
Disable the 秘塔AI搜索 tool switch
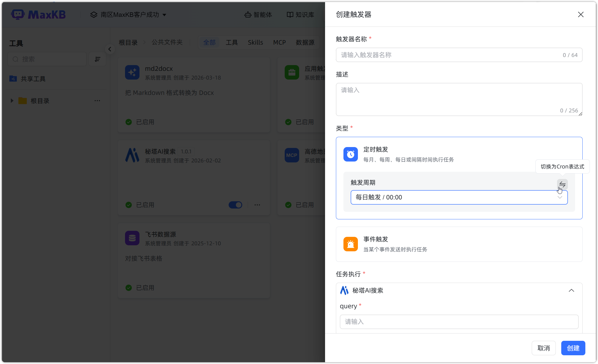(x=235, y=205)
